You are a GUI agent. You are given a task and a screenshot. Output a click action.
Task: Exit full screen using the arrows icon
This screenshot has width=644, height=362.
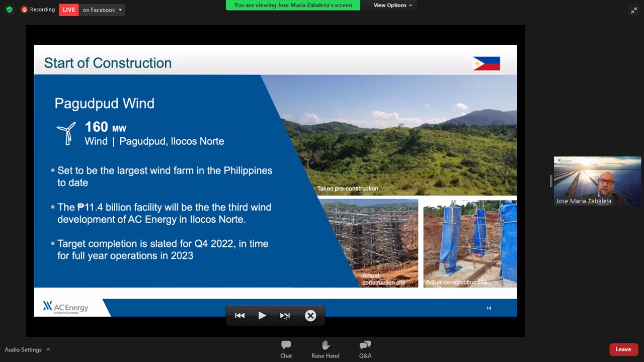pyautogui.click(x=634, y=10)
